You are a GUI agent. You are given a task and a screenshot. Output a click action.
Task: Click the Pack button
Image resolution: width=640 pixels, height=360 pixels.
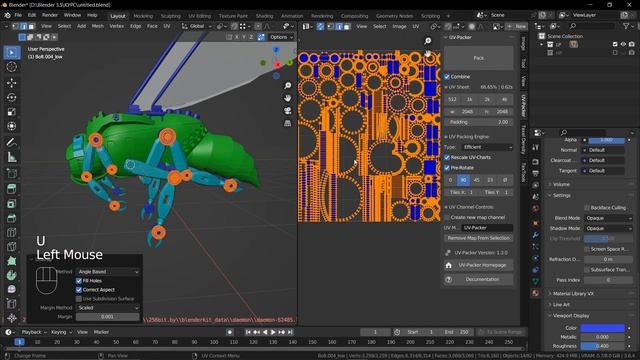coord(478,58)
